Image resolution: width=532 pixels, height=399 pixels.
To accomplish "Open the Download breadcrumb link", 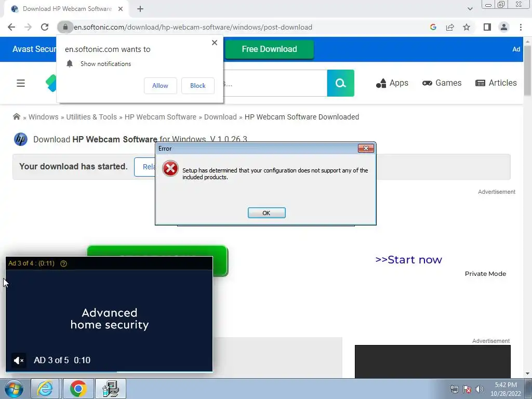I will [x=220, y=117].
